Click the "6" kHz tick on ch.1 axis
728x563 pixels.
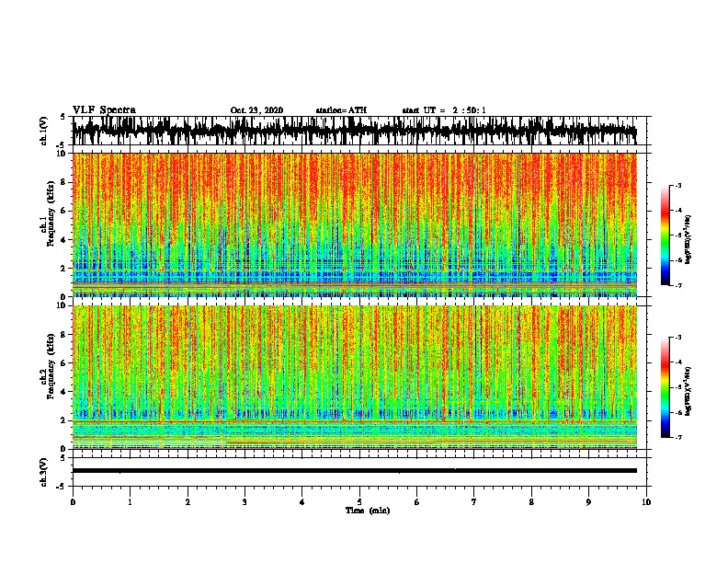[64, 211]
